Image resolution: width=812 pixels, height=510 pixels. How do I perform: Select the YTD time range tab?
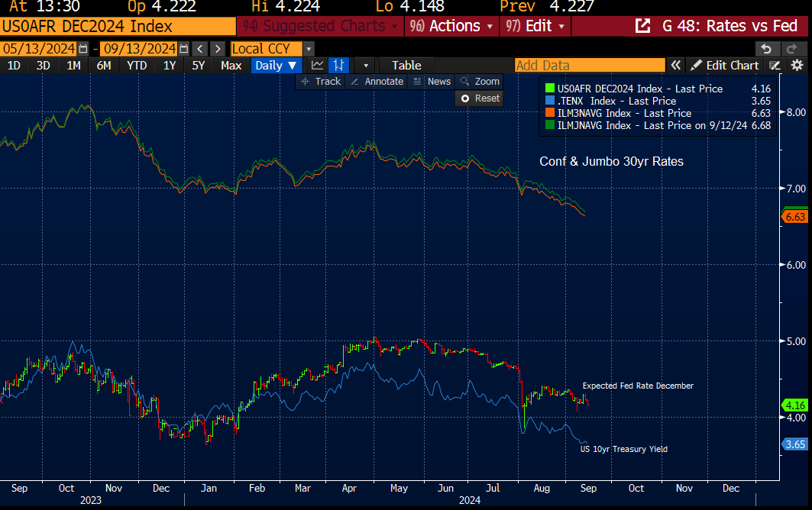[137, 66]
